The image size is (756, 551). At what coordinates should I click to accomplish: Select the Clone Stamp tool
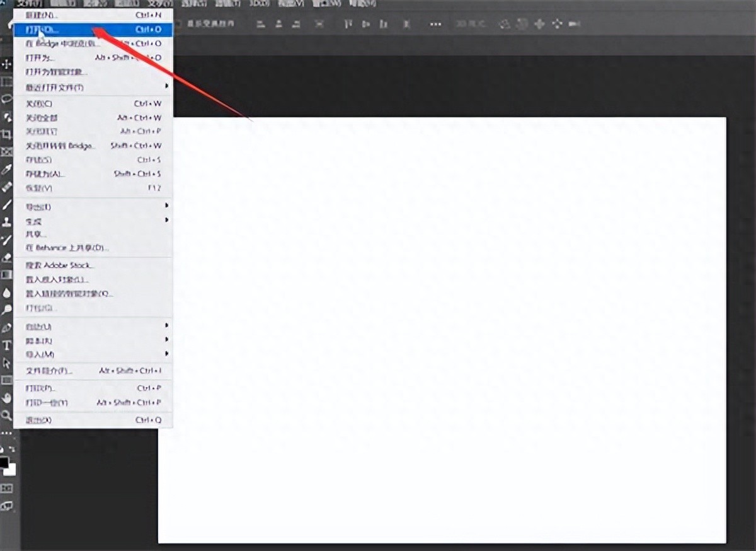pos(7,222)
